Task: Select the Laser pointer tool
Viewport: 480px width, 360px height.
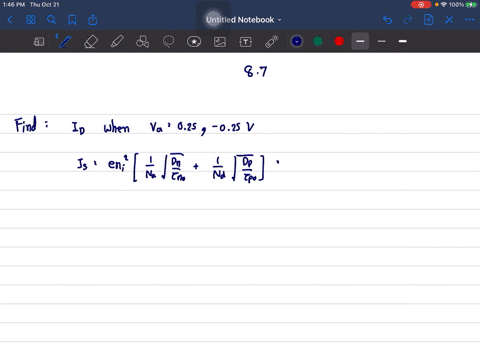Action: (x=272, y=42)
